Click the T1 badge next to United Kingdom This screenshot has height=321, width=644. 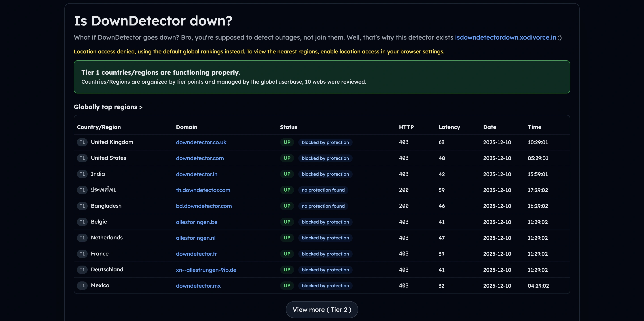coord(82,142)
